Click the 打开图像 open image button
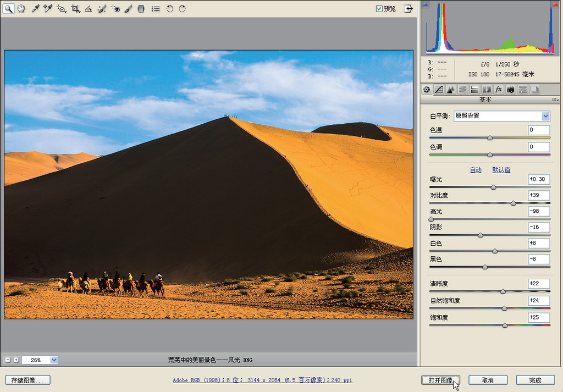The height and width of the screenshot is (392, 563). point(440,380)
